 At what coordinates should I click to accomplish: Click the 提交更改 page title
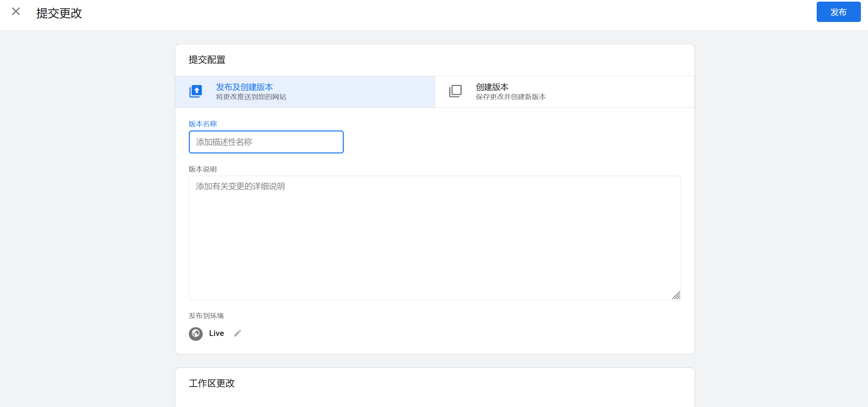pos(59,13)
